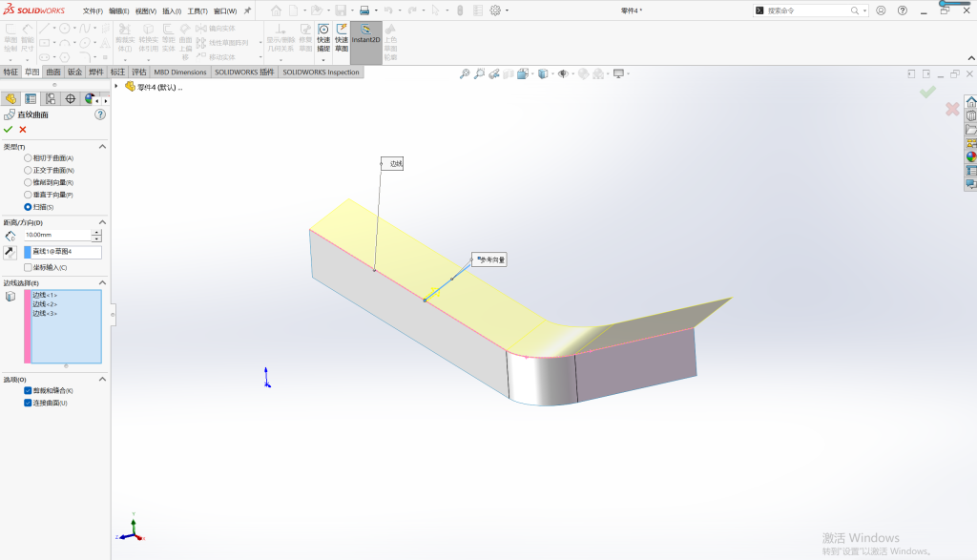Confirm the 直纹曲面 feature with the green check
This screenshot has width=977, height=560.
pos(8,130)
